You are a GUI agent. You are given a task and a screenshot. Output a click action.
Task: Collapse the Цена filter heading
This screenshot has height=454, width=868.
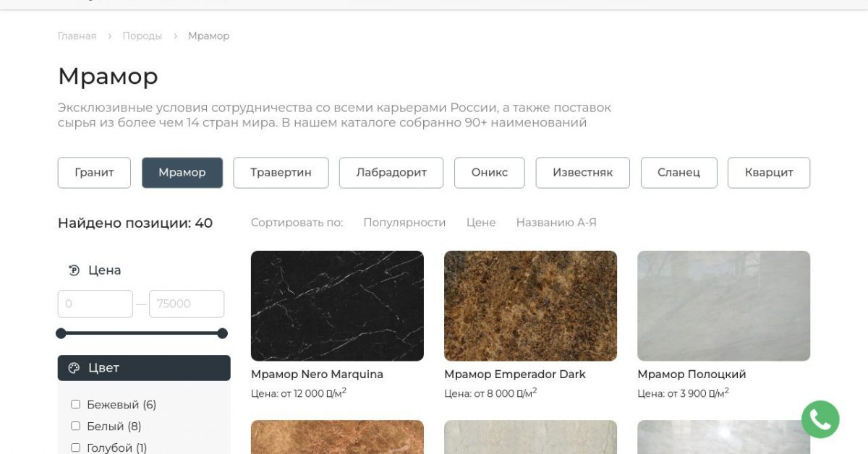click(104, 270)
